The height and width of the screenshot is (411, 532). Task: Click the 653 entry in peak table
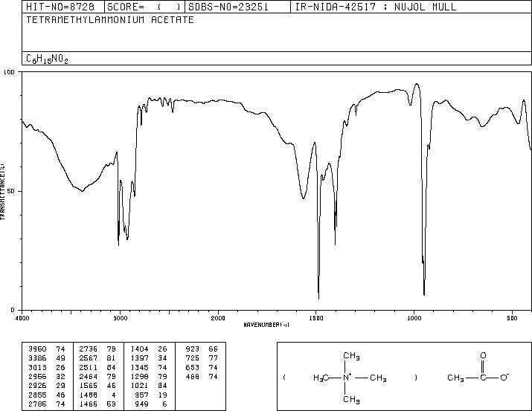[193, 368]
